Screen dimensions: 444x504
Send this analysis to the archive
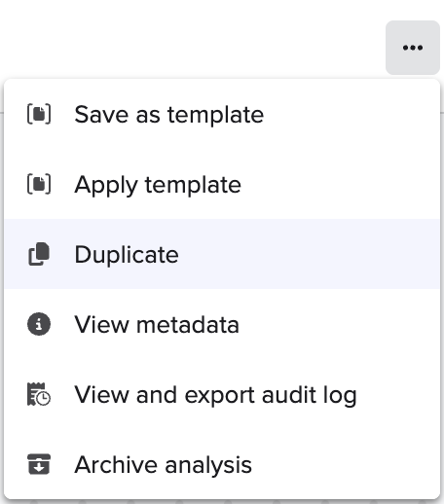(222, 464)
